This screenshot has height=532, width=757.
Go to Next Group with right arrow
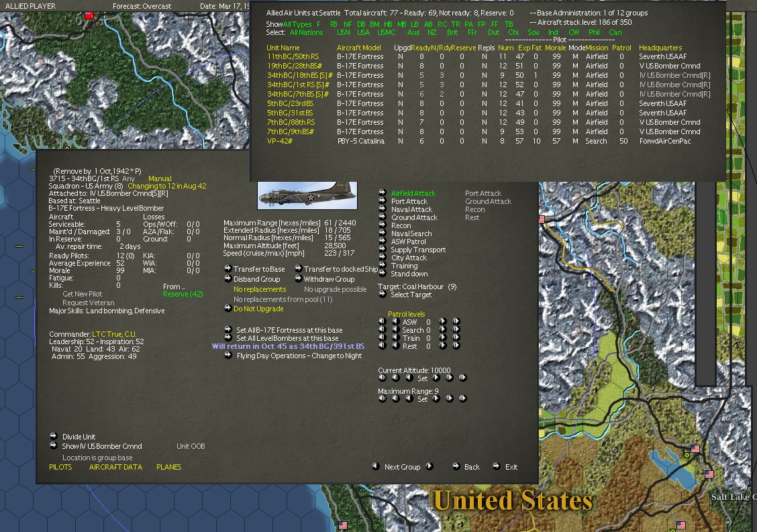430,466
